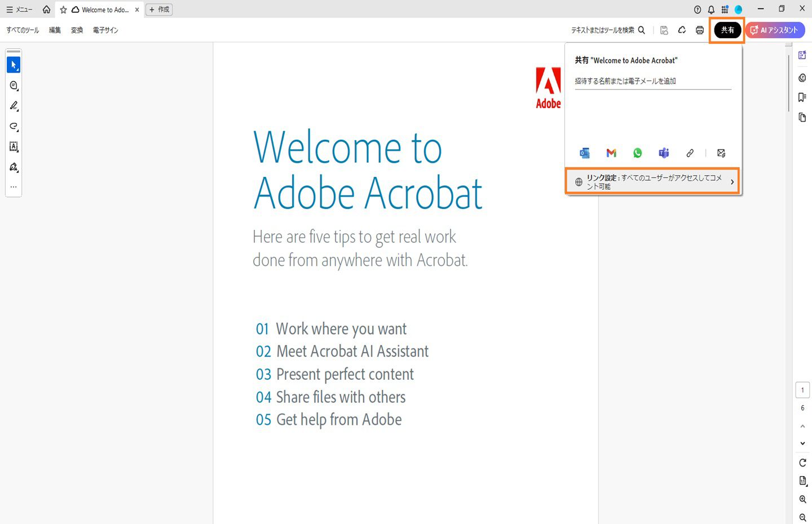Share via Outlook icon
Image resolution: width=812 pixels, height=524 pixels.
[x=585, y=153]
